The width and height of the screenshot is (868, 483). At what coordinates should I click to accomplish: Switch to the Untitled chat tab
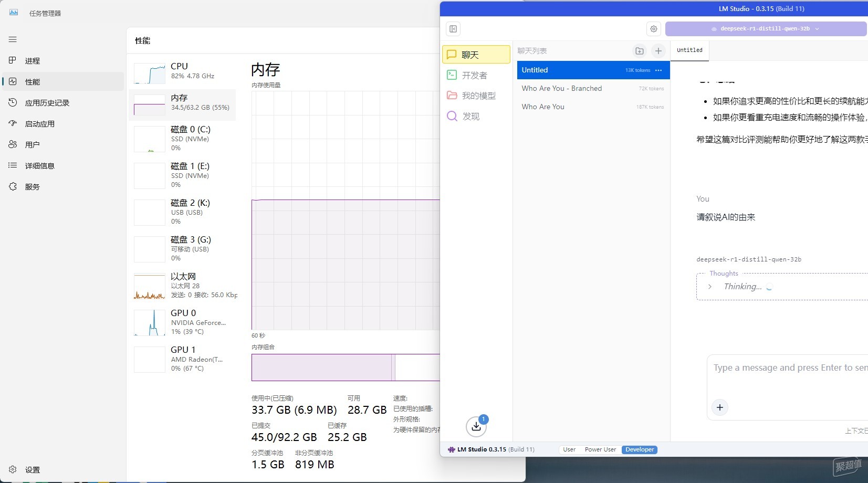(689, 50)
